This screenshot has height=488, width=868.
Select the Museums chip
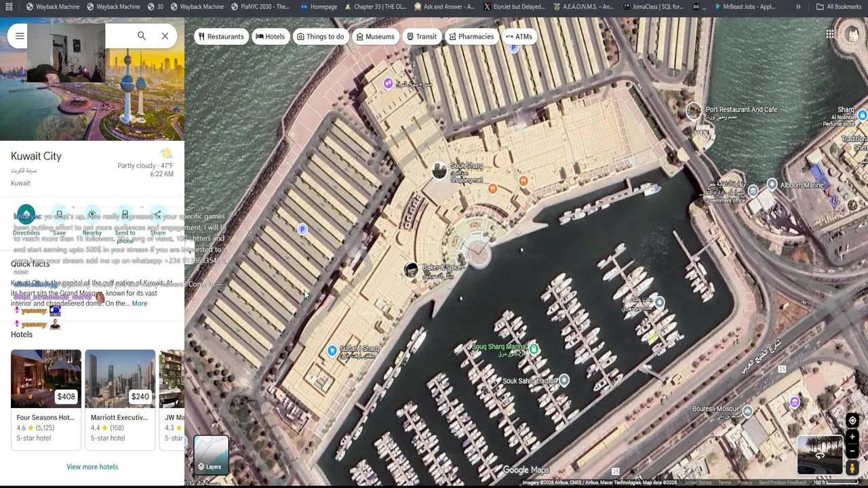click(x=375, y=37)
